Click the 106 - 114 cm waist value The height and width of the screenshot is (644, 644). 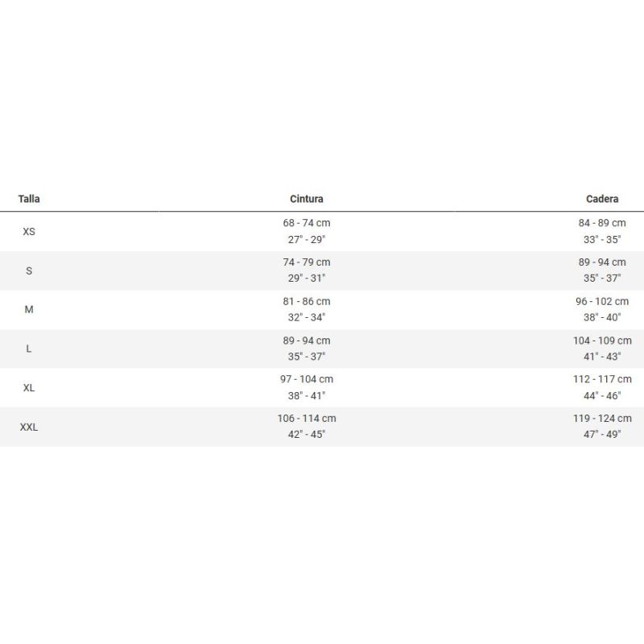click(307, 419)
